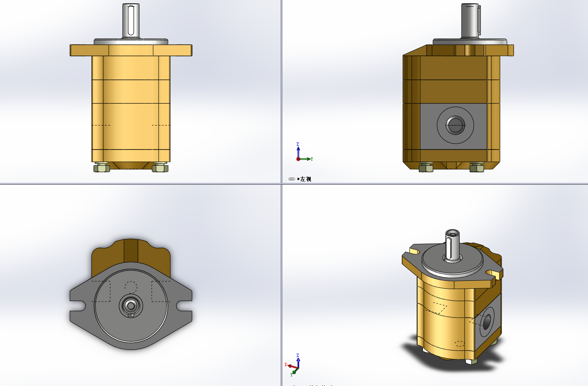Select the keyed drive shaft in the front view

click(x=131, y=20)
